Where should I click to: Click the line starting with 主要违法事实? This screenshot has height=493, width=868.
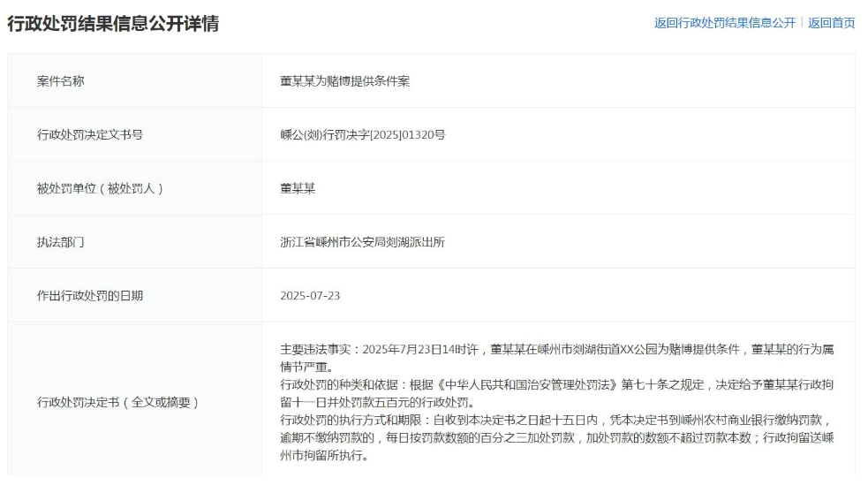[x=556, y=349]
